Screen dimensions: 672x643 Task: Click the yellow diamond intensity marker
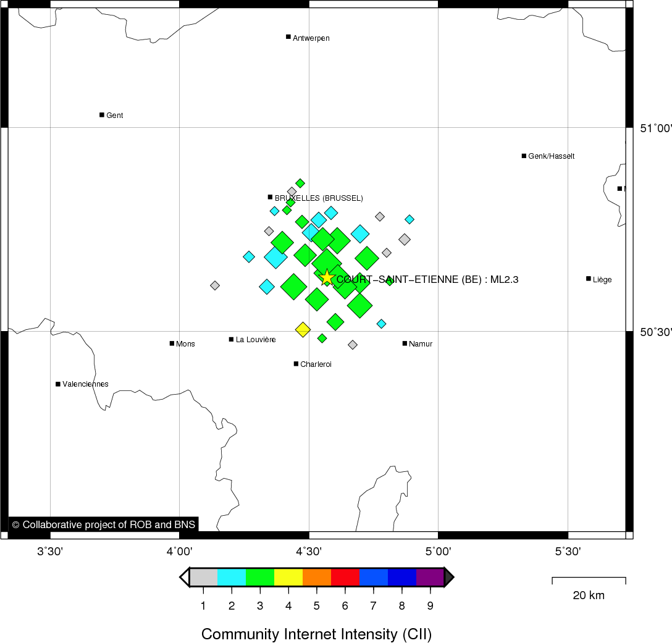click(x=303, y=329)
